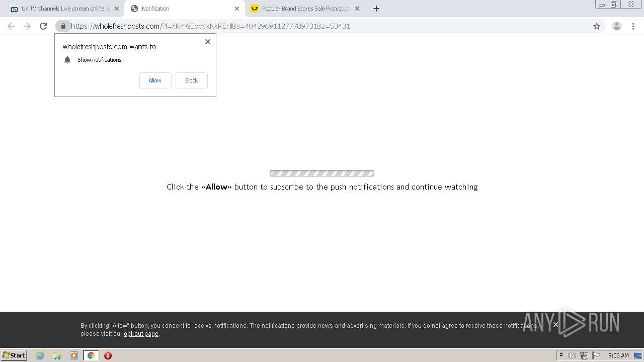Close the Popular Brand Stores tab
Viewport: 644px width, 362px height.
tap(357, 9)
